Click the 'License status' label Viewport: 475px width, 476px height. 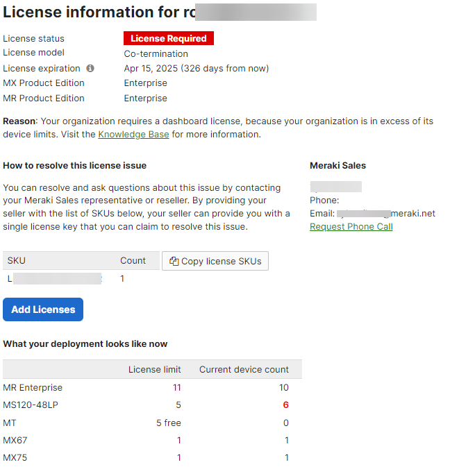coord(33,39)
